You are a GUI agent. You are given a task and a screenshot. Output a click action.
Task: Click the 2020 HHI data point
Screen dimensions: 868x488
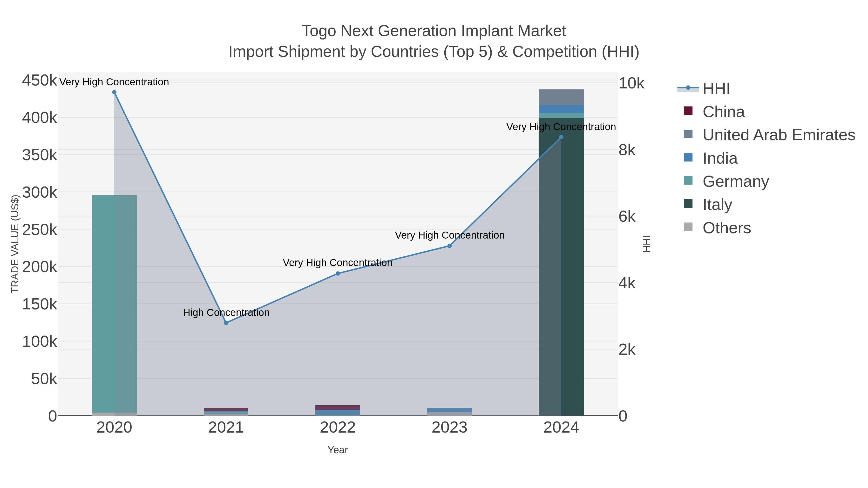click(x=114, y=92)
